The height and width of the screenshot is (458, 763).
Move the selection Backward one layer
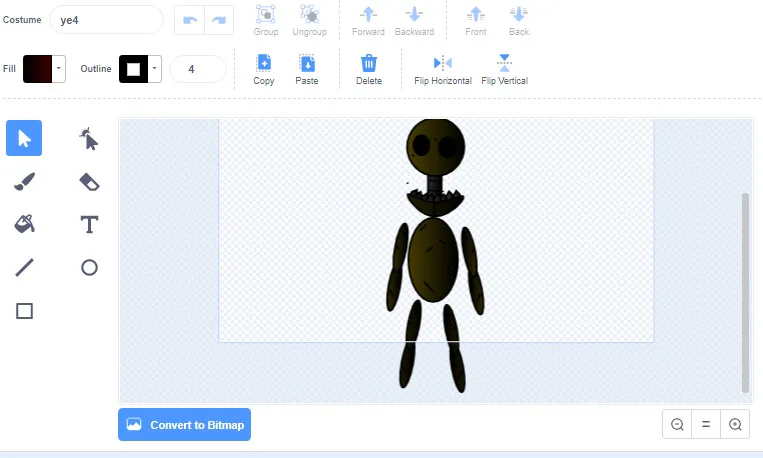(x=414, y=21)
